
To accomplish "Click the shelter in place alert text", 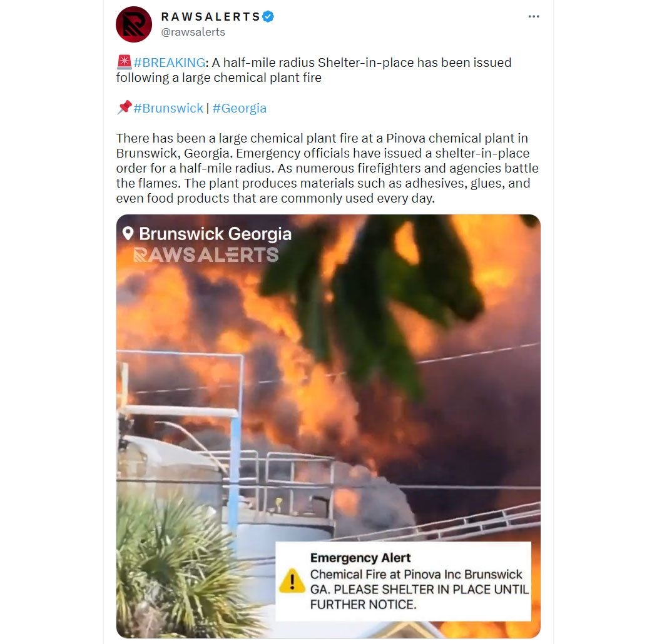I will coord(419,589).
